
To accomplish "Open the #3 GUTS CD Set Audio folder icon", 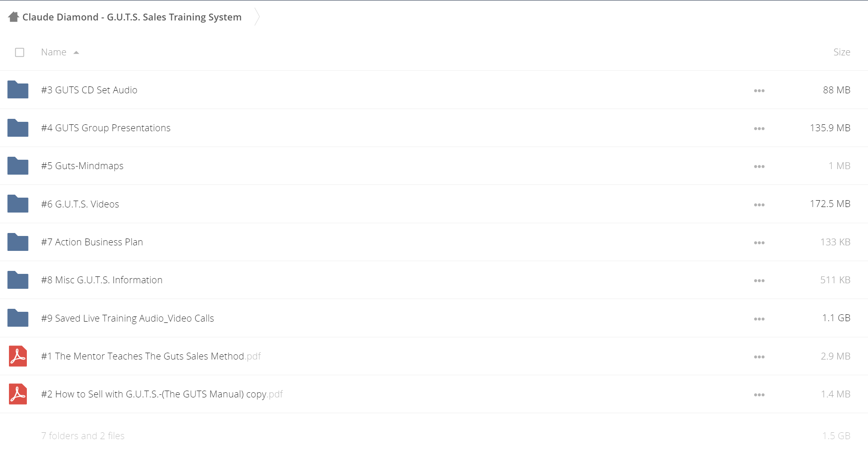I will coord(18,89).
